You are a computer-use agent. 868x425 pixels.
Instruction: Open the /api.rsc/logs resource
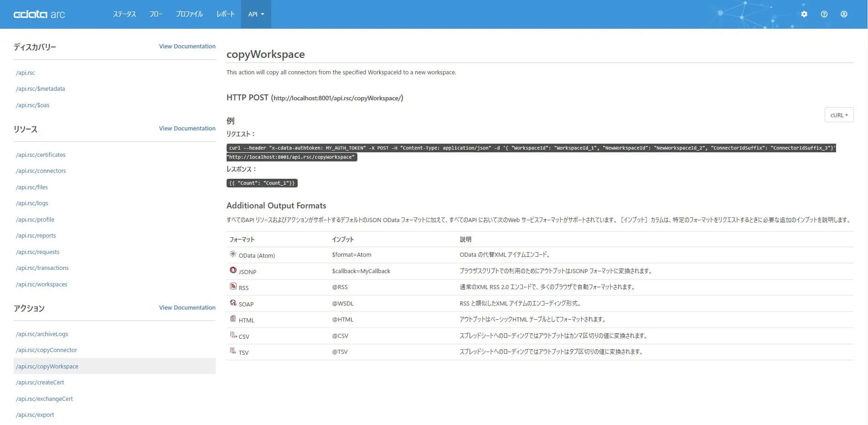click(32, 203)
